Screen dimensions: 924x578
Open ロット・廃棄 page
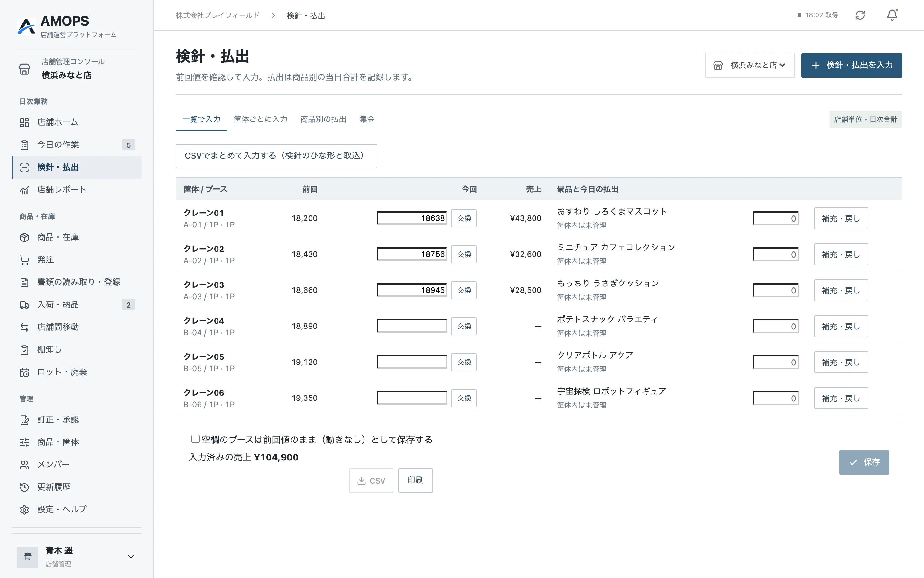point(77,372)
